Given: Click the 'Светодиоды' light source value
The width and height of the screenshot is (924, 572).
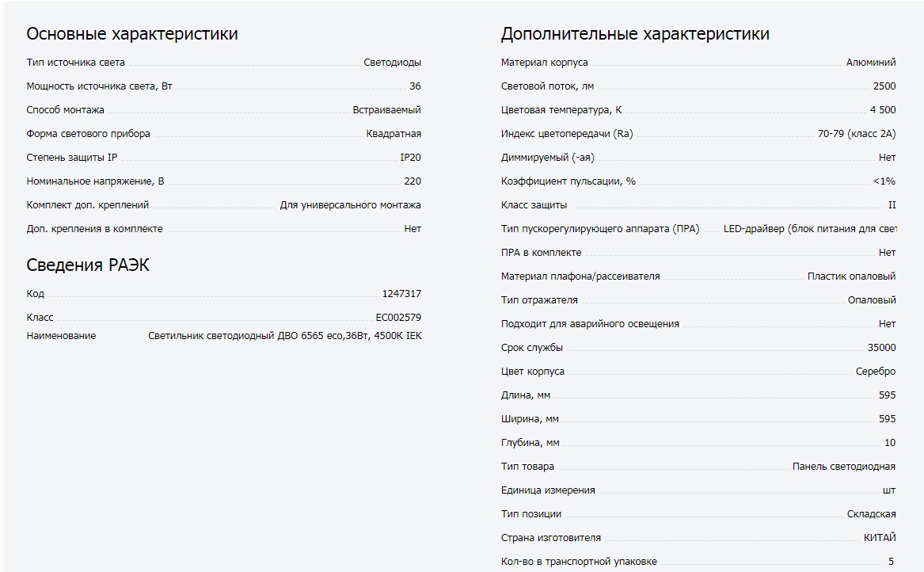Looking at the screenshot, I should click(x=392, y=62).
